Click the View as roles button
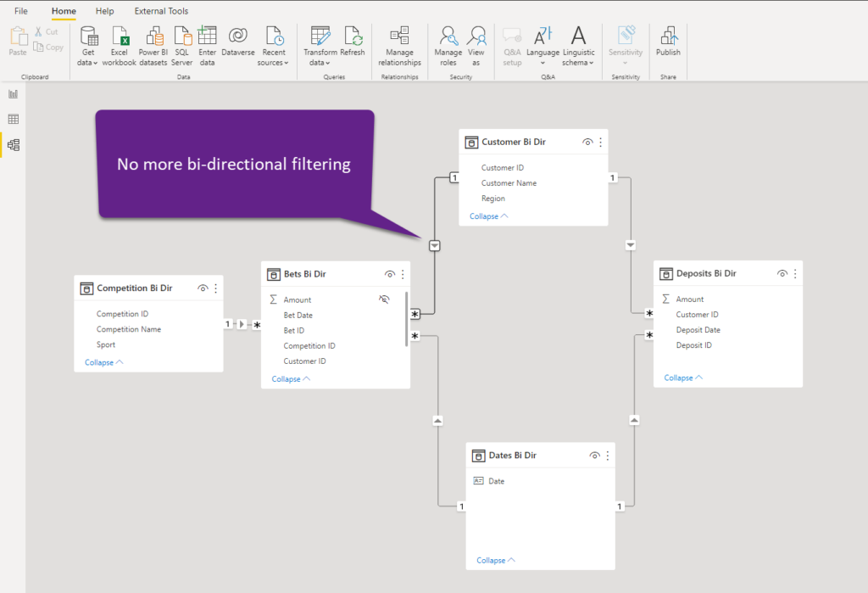Screen dimensions: 868x593 476,47
